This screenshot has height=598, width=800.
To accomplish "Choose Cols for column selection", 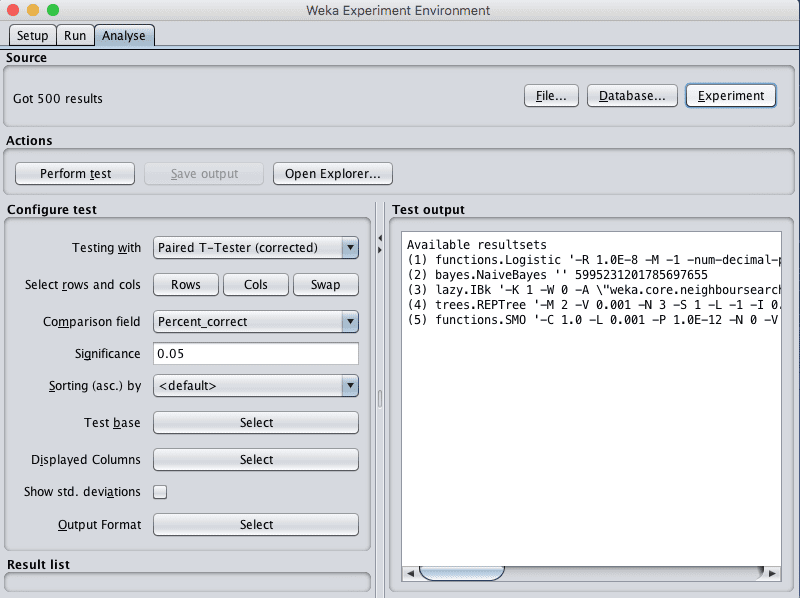I will coord(256,285).
